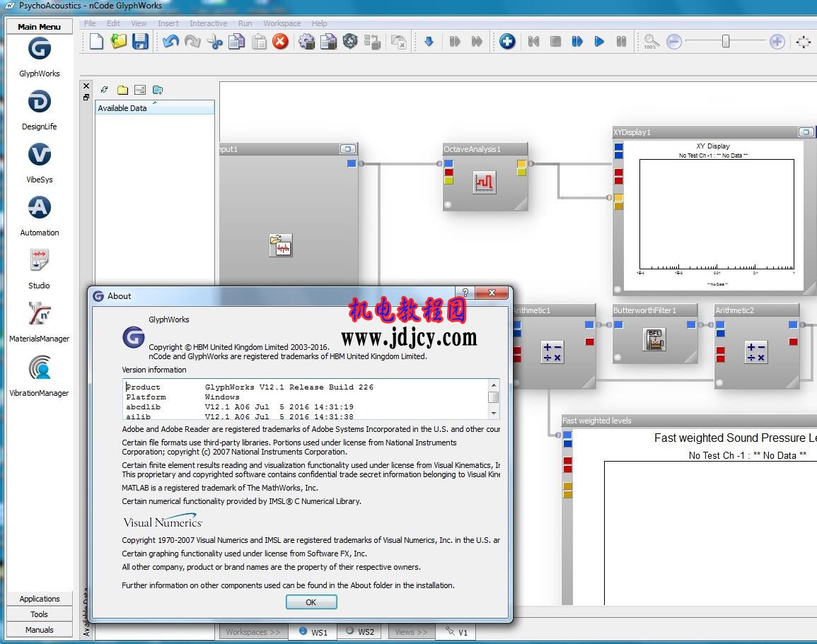Open the VibeSys application icon
Image resolution: width=817 pixels, height=644 pixels.
39,155
